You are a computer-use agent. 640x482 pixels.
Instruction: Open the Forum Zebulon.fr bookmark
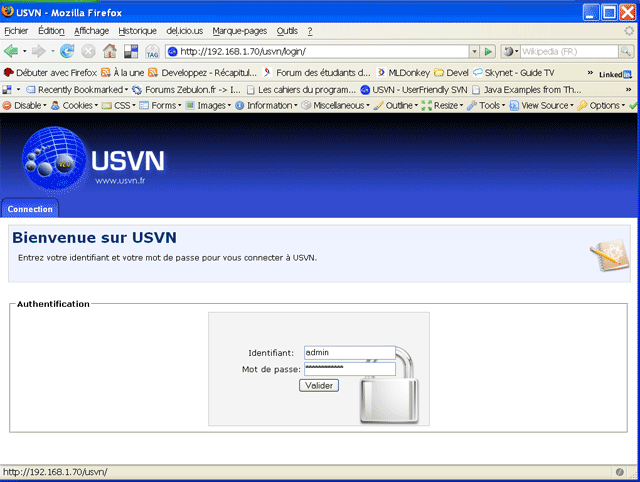[x=188, y=89]
